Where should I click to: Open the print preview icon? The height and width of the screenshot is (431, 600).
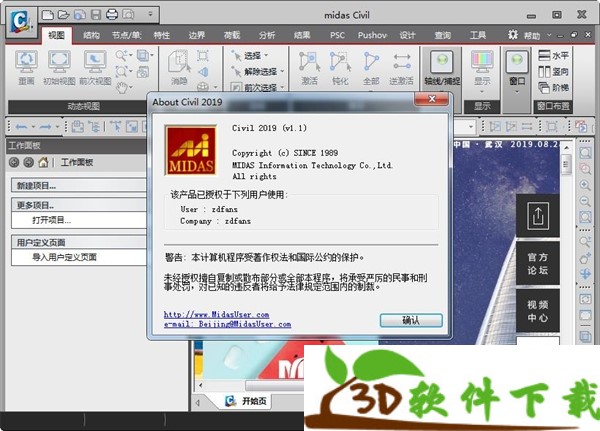coord(128,15)
